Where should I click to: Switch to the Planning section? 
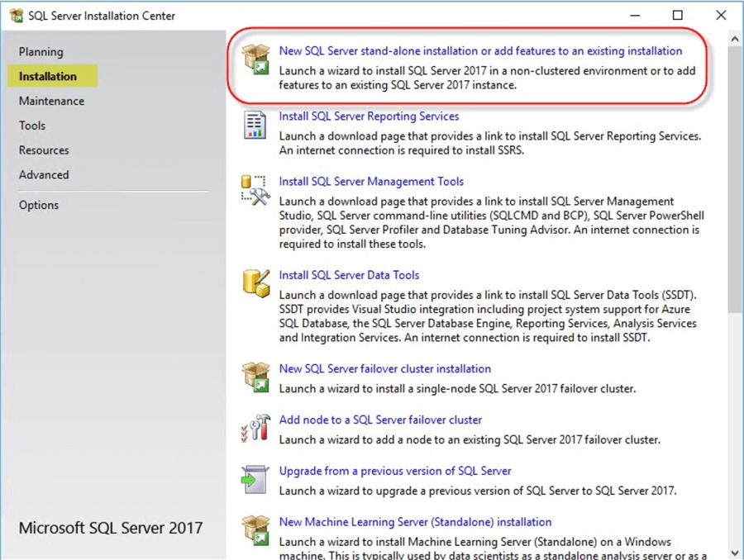tap(41, 51)
